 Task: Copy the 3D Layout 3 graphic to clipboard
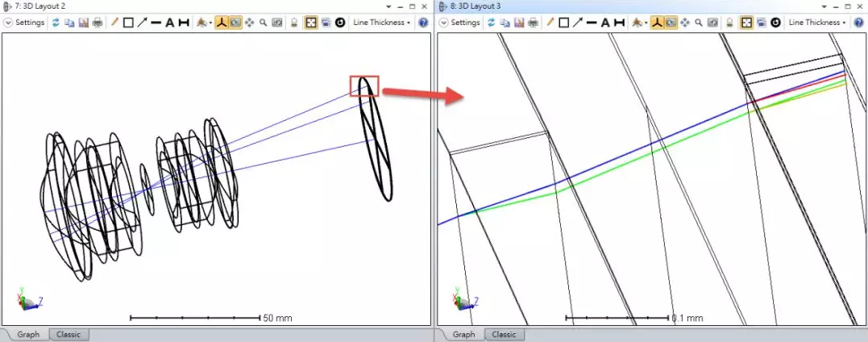tap(505, 23)
